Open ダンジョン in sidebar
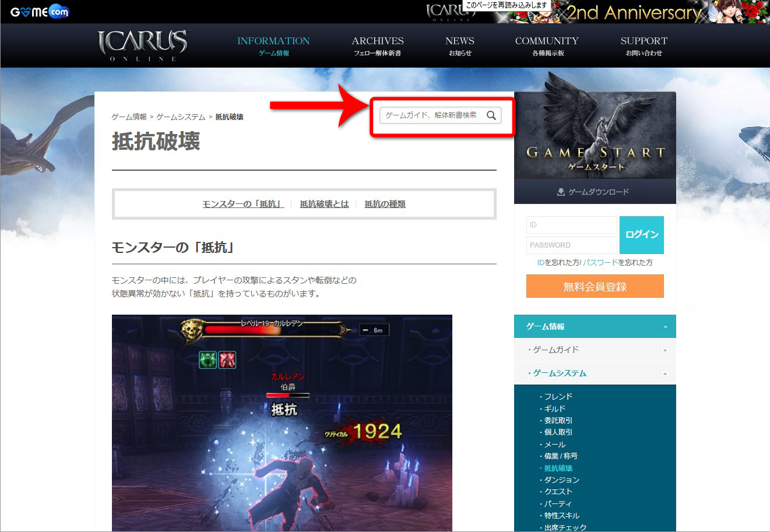Image resolution: width=770 pixels, height=532 pixels. 562,480
